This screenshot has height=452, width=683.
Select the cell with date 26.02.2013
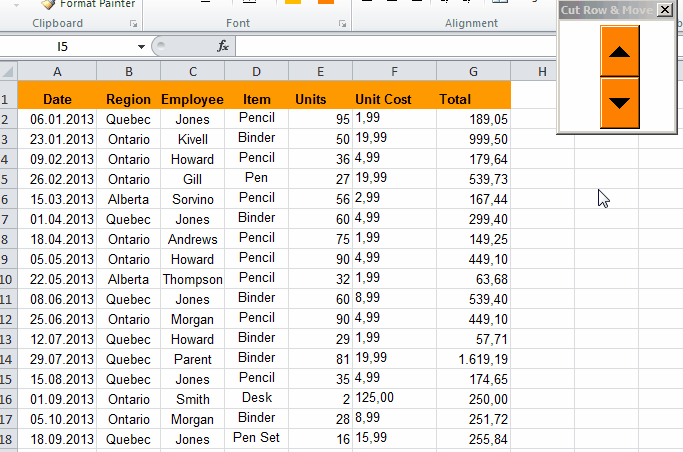57,179
